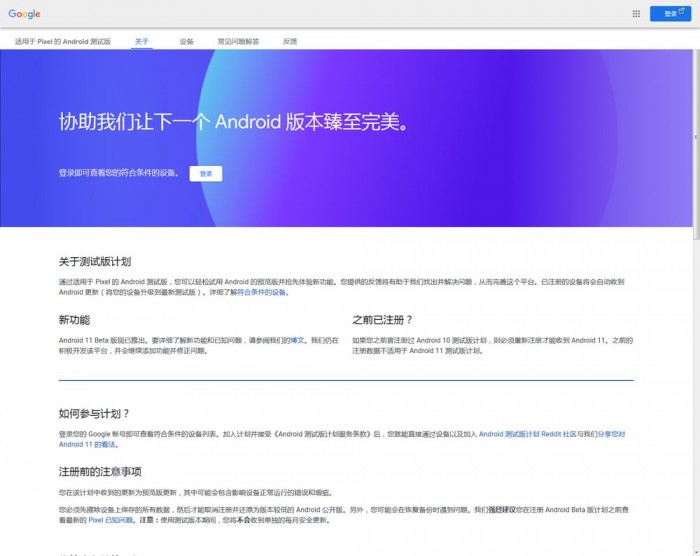
Task: Click the 之前已注册？ heading
Action: pyautogui.click(x=382, y=320)
